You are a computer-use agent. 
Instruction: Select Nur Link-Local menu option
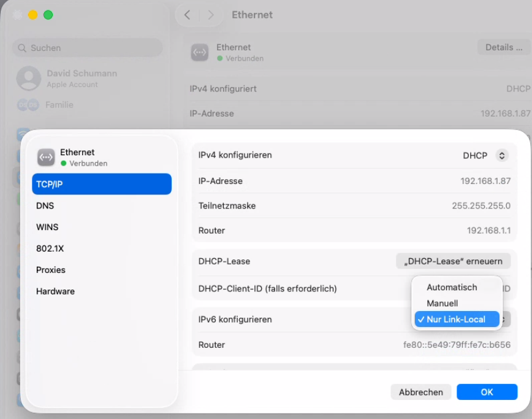(457, 319)
